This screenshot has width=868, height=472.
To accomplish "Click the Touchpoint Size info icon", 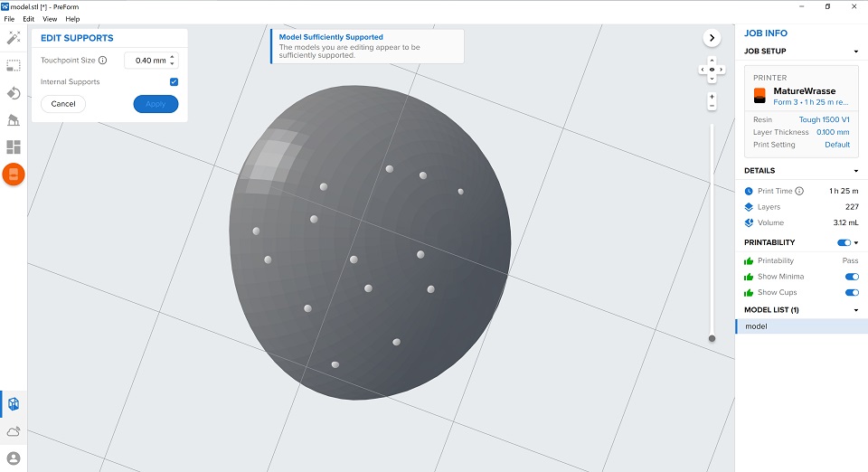I will tap(102, 61).
